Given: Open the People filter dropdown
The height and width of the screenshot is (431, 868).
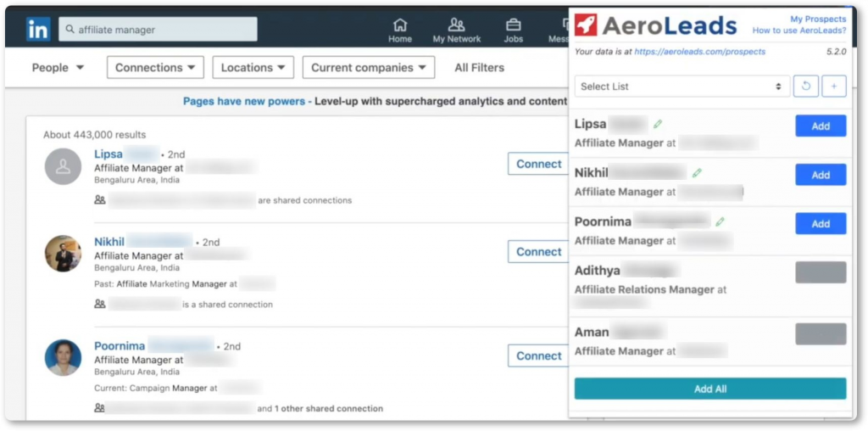Looking at the screenshot, I should (x=58, y=68).
